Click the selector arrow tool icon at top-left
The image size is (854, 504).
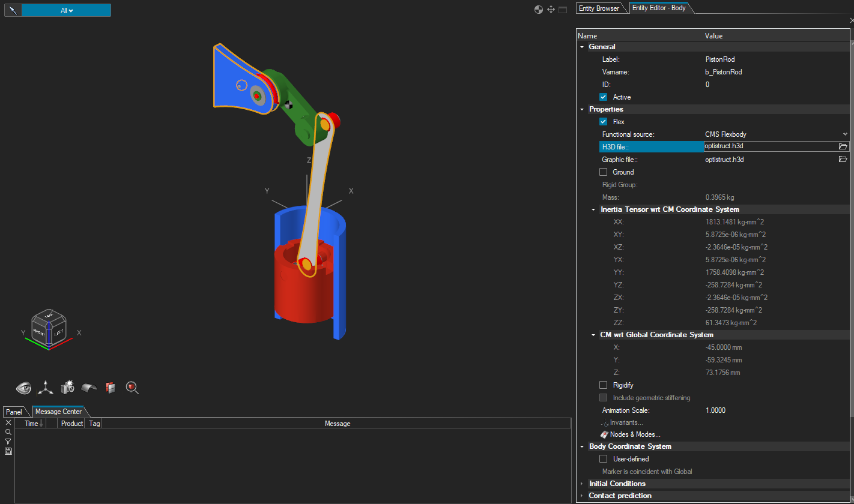13,10
